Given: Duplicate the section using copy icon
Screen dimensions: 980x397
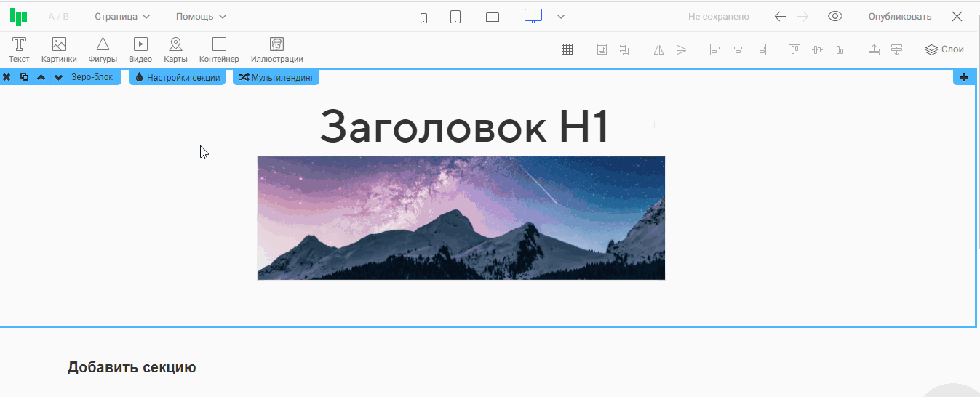Looking at the screenshot, I should [x=24, y=77].
